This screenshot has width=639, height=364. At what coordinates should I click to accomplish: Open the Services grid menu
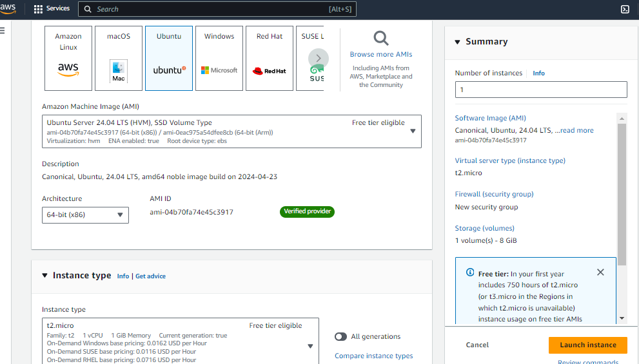click(52, 9)
